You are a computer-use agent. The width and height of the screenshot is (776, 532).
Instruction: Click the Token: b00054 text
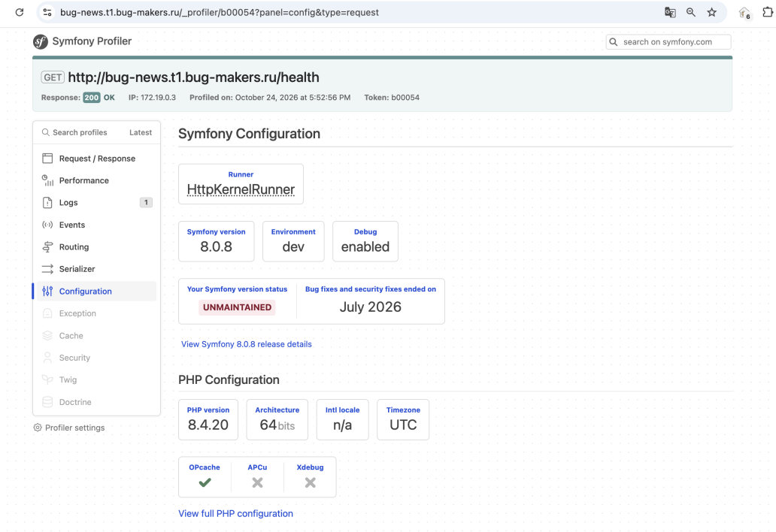392,98
